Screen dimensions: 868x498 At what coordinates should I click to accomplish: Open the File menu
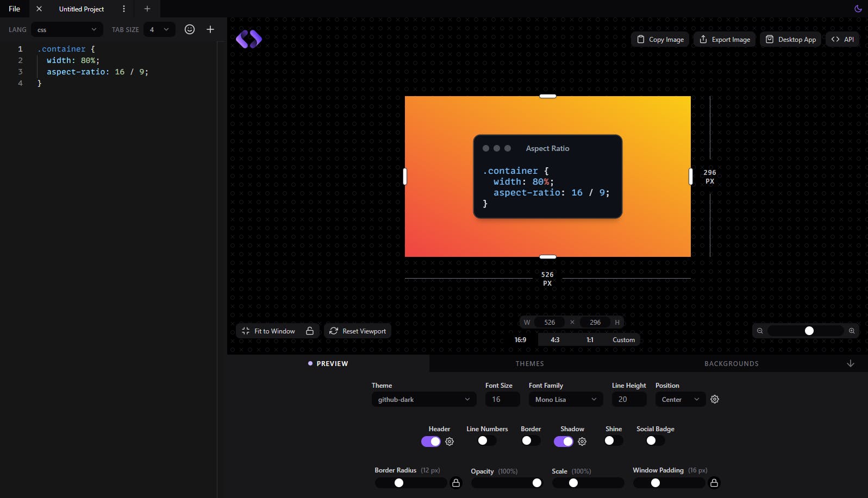(15, 9)
